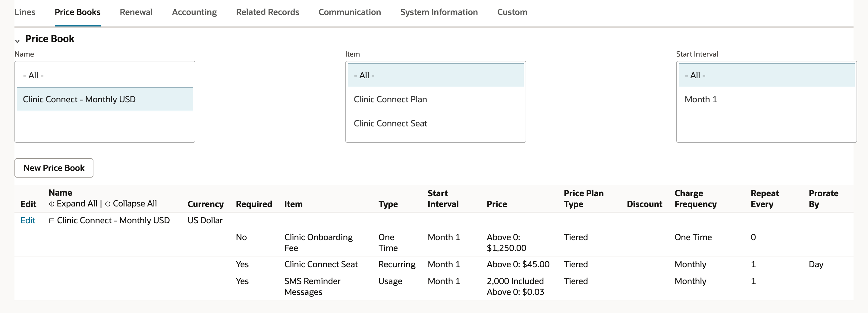Viewport: 868px width, 313px height.
Task: Click the New Price Book button
Action: (54, 168)
